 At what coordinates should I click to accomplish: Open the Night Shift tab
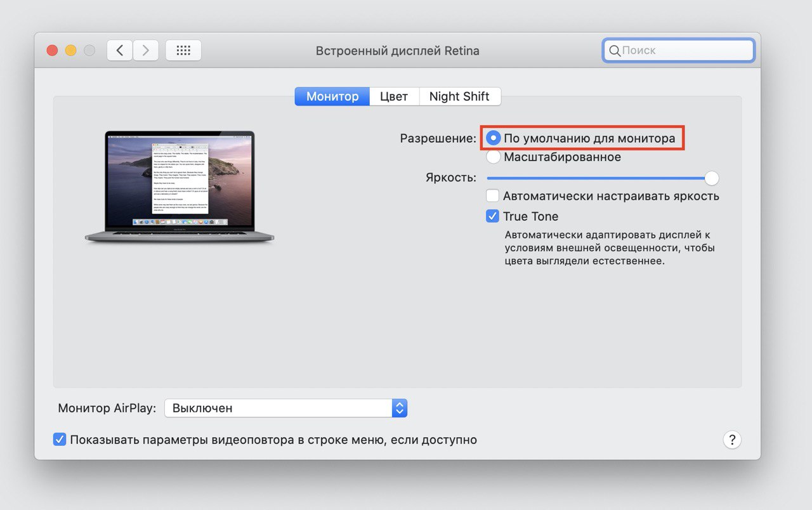pos(459,96)
